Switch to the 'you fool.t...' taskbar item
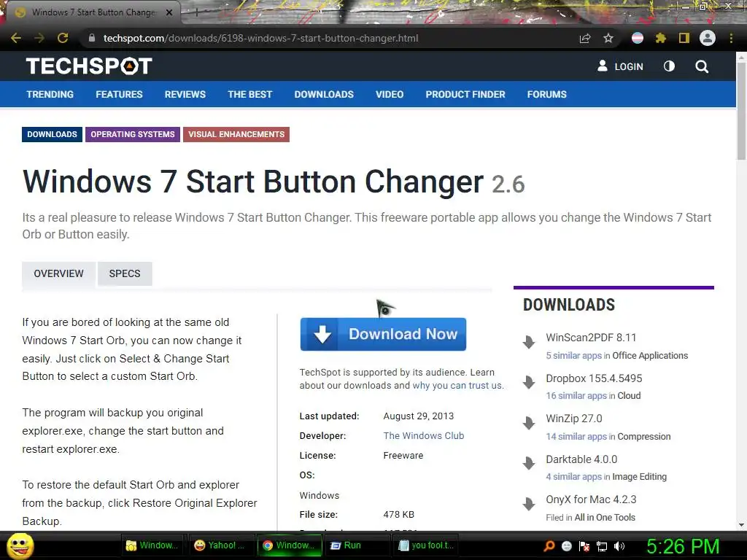 tap(426, 545)
